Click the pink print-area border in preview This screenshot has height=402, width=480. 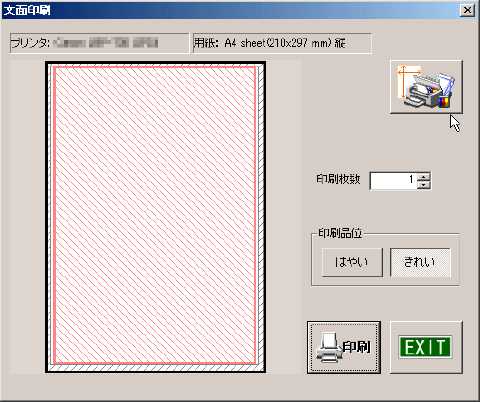click(54, 215)
